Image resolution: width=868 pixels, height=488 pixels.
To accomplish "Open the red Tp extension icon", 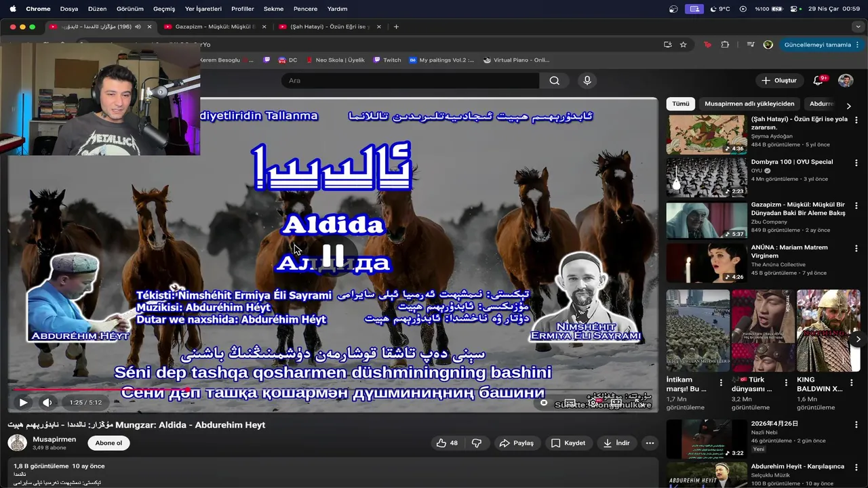I will tap(708, 45).
